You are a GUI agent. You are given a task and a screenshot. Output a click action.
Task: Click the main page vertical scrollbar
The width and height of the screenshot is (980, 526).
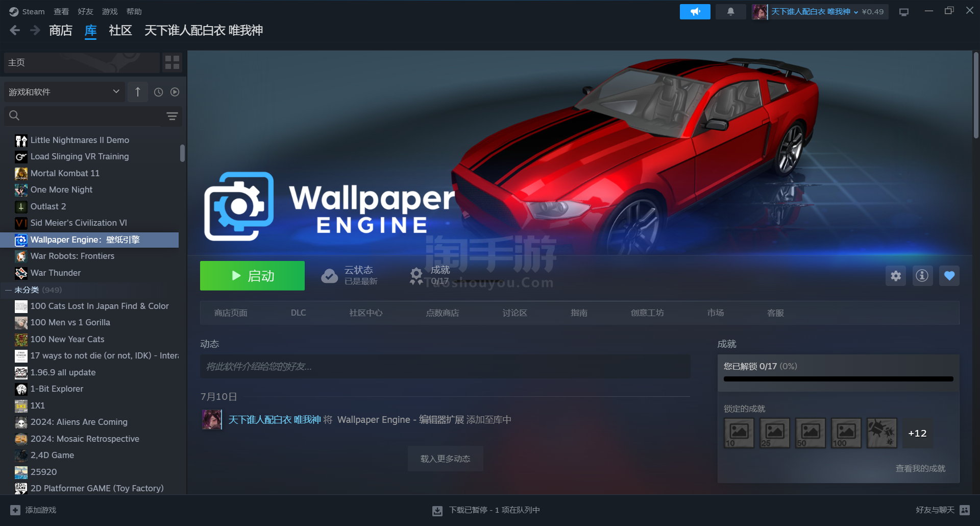[x=976, y=94]
